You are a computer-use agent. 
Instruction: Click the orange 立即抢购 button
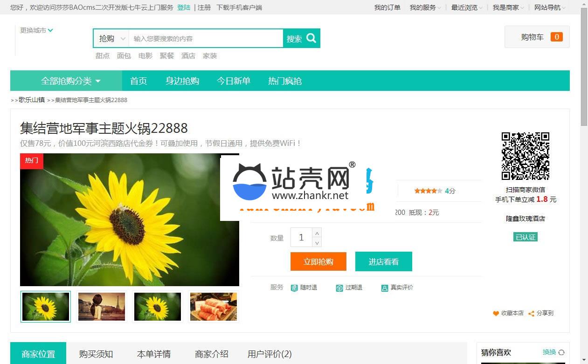click(x=318, y=261)
